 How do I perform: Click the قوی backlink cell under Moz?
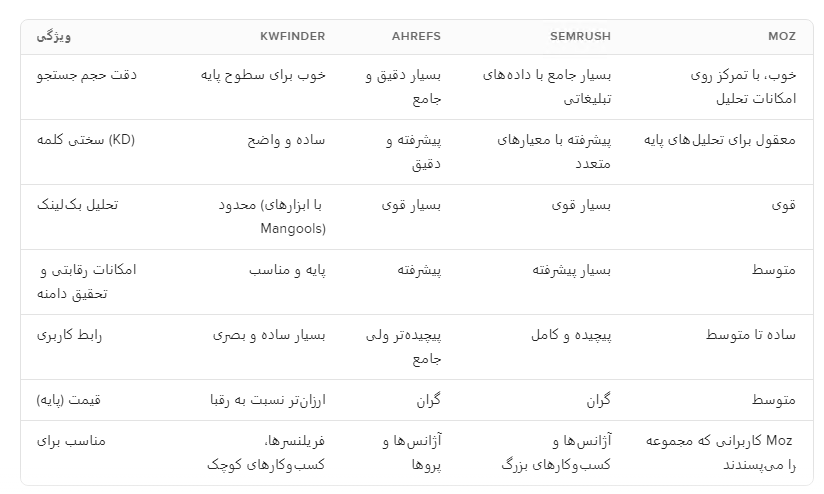(785, 205)
